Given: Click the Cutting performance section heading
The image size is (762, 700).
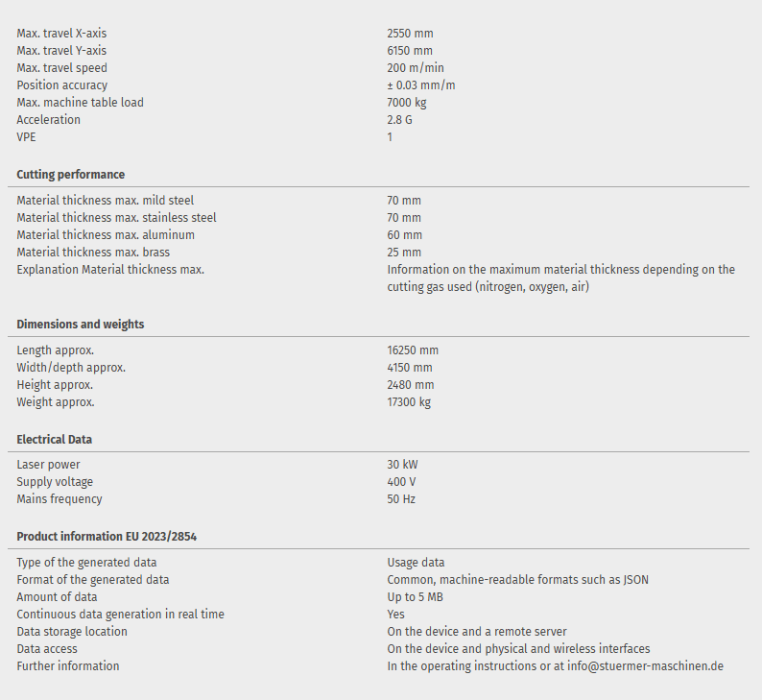Looking at the screenshot, I should coord(71,175).
